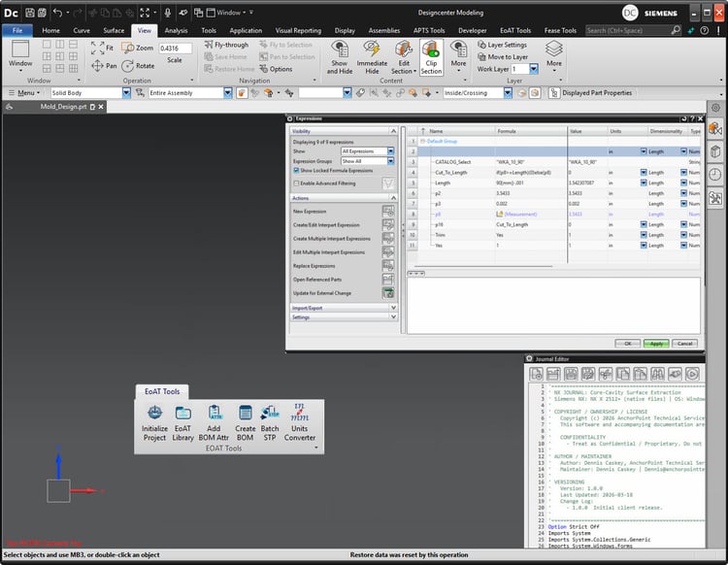Switch to the Analysis ribbon tab
Screen dimensions: 728x565
pos(176,31)
